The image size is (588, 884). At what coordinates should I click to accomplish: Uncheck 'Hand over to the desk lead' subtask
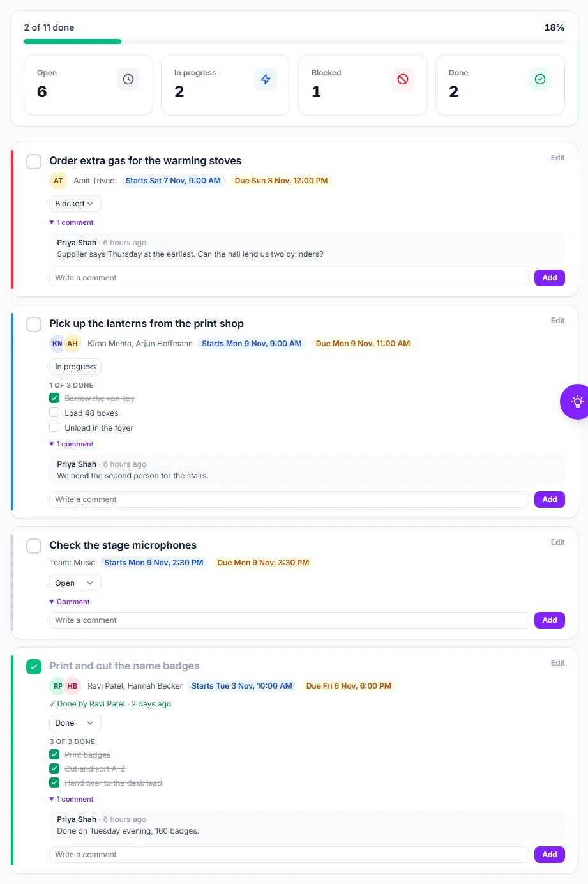point(54,782)
